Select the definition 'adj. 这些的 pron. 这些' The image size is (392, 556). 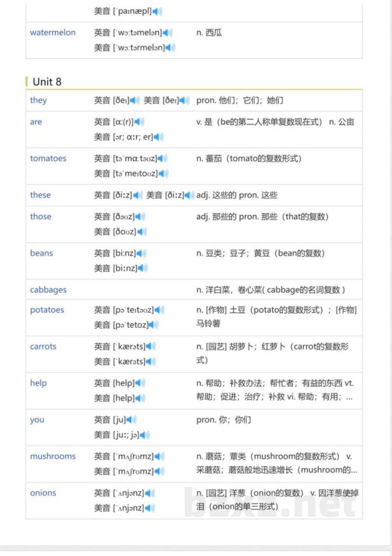[237, 195]
